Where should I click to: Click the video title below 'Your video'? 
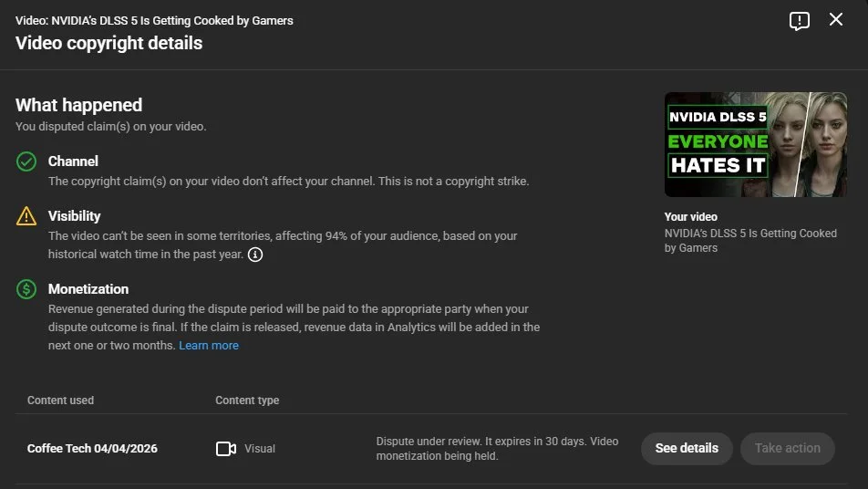point(750,241)
